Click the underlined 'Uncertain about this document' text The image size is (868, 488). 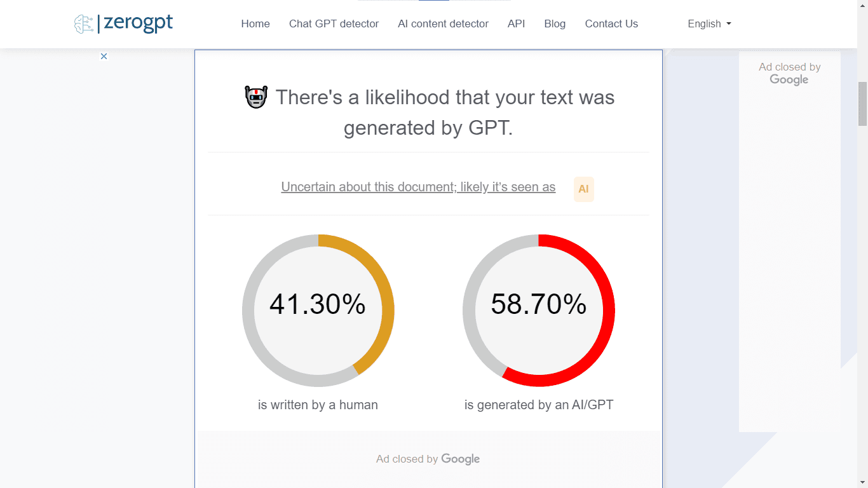click(x=418, y=187)
